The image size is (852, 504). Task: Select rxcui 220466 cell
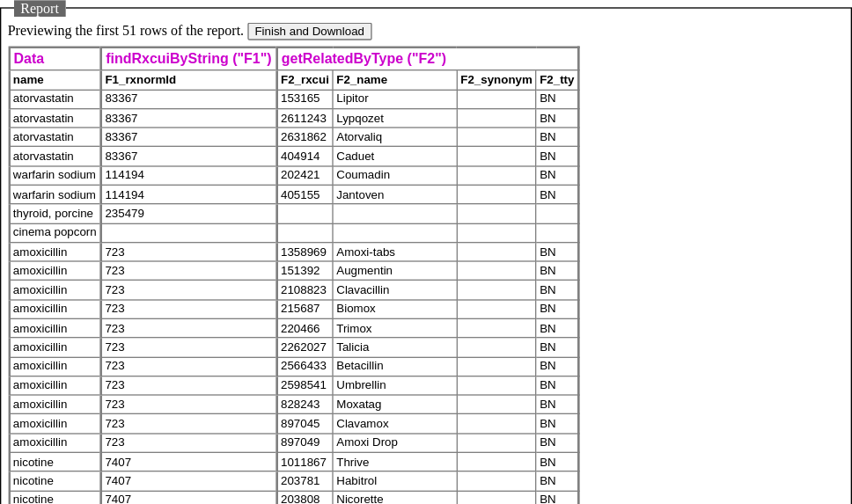pos(305,329)
